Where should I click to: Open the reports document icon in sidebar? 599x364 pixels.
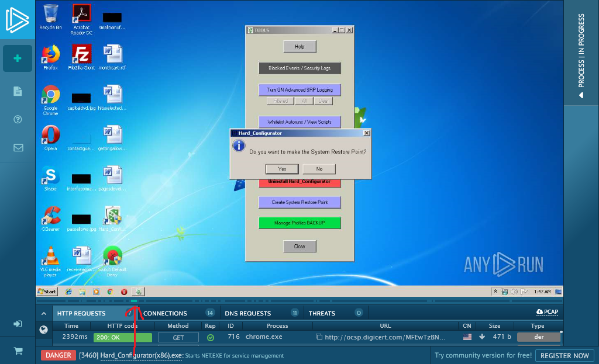coord(18,91)
